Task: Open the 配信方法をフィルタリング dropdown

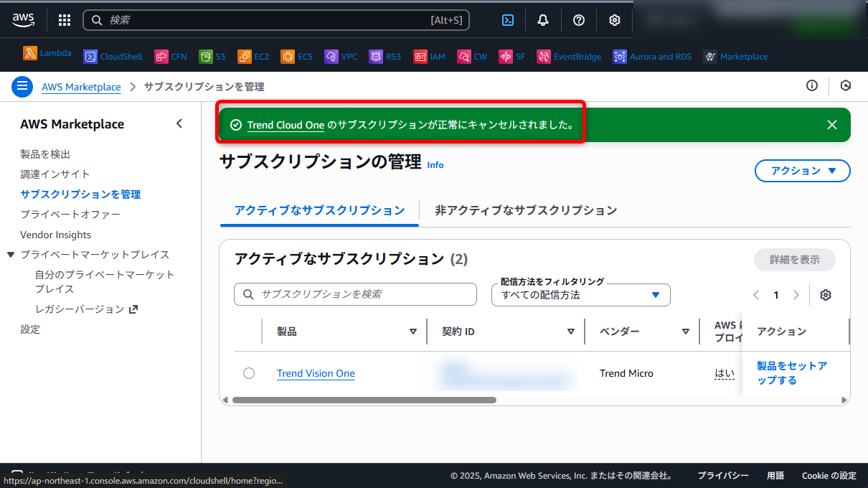Action: point(580,294)
